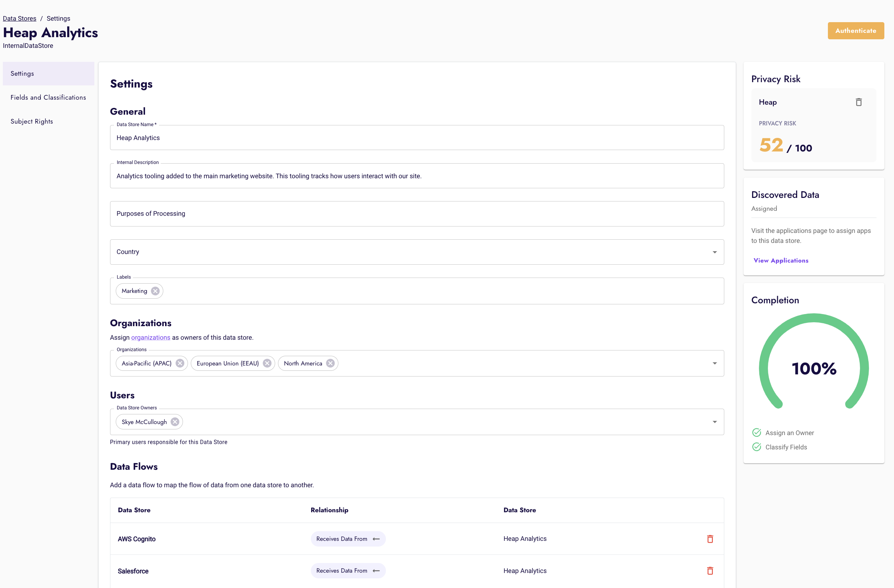Delete the Salesforce data flow
Viewport: 894px width, 588px height.
(x=710, y=571)
